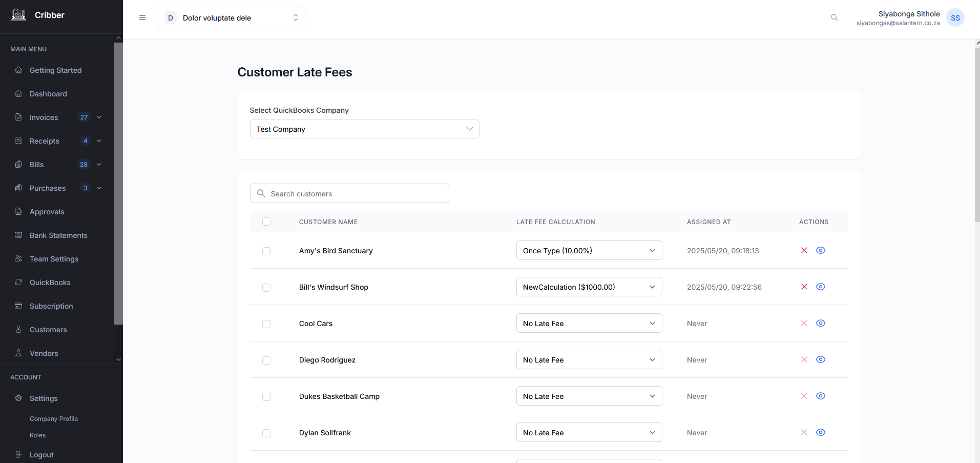Click sidebar scroll down arrow
The image size is (980, 463).
tap(118, 359)
